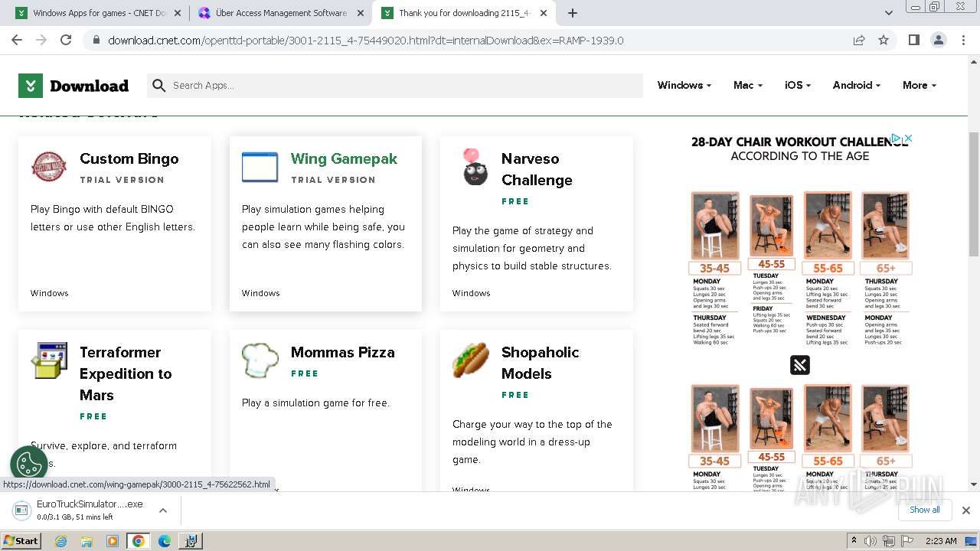Expand the Windows navigation dropdown
Image resolution: width=980 pixels, height=551 pixels.
[684, 86]
